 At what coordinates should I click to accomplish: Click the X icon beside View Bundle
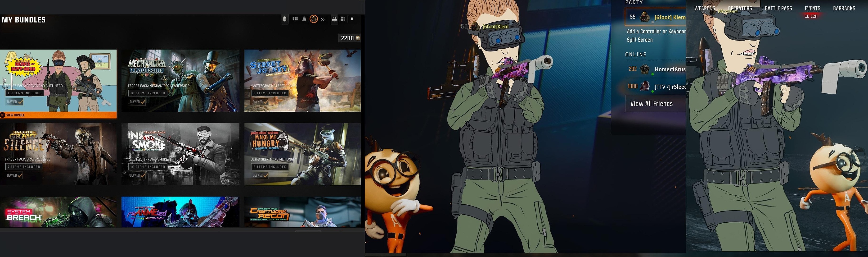coord(2,115)
